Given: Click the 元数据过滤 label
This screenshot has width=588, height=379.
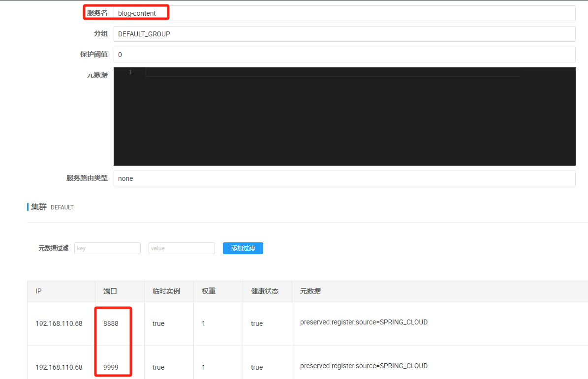Looking at the screenshot, I should (x=54, y=248).
